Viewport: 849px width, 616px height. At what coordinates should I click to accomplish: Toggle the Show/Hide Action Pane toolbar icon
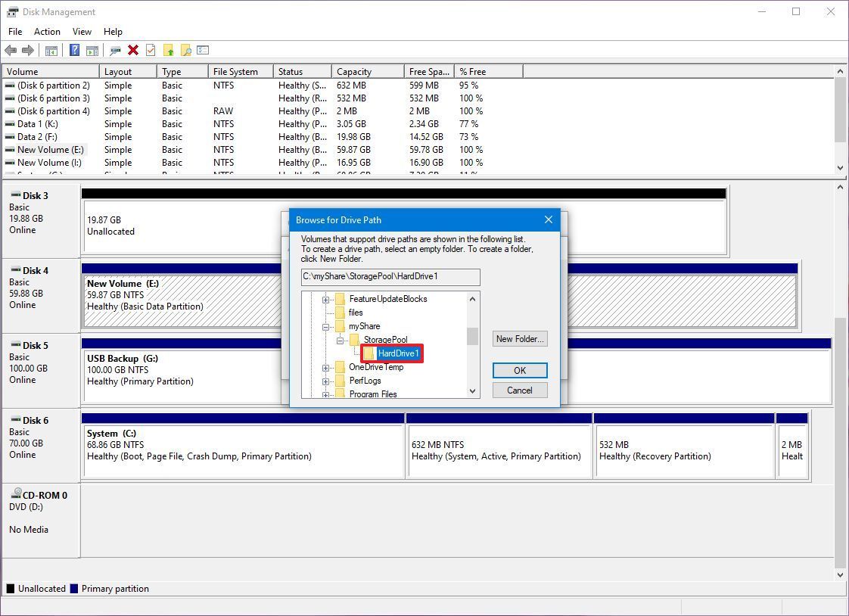pyautogui.click(x=92, y=50)
